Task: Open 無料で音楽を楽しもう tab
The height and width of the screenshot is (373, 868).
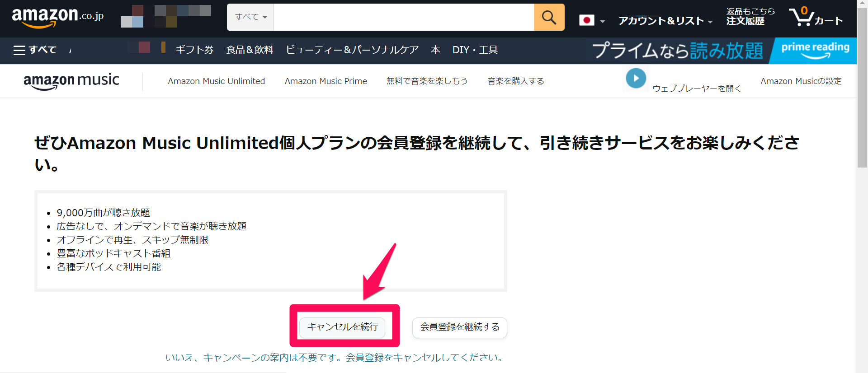Action: [x=427, y=81]
